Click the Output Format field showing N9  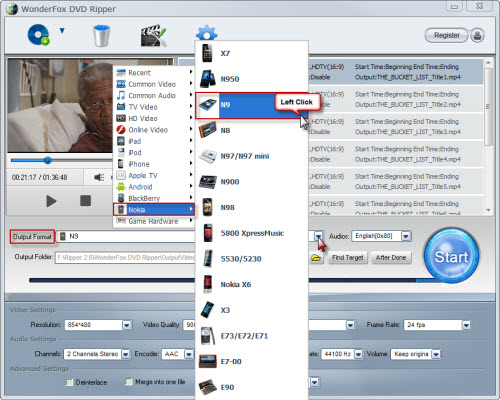(126, 236)
